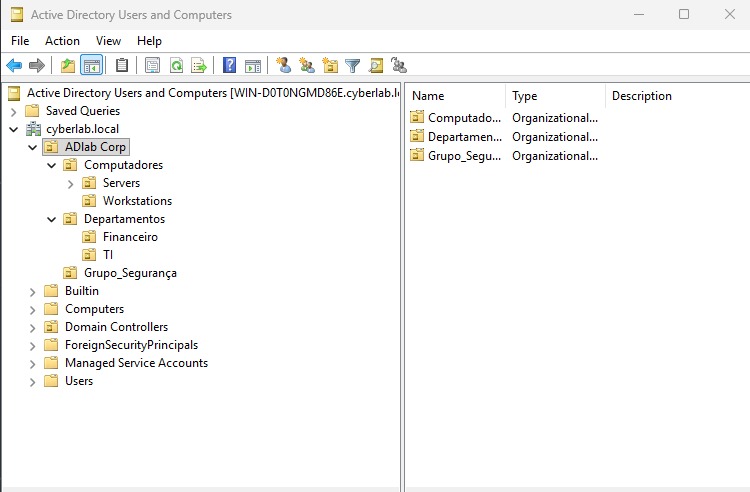750x492 pixels.
Task: Sort list by the Name column header
Action: (x=456, y=96)
